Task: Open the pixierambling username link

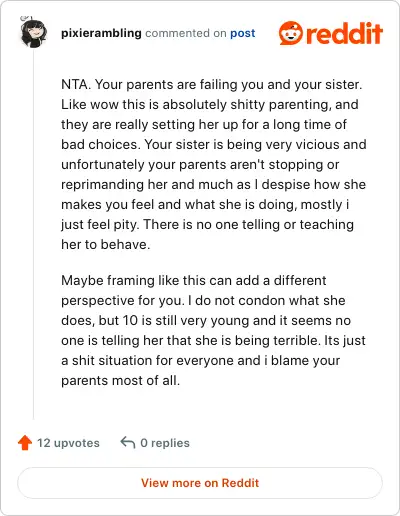Action: (101, 33)
